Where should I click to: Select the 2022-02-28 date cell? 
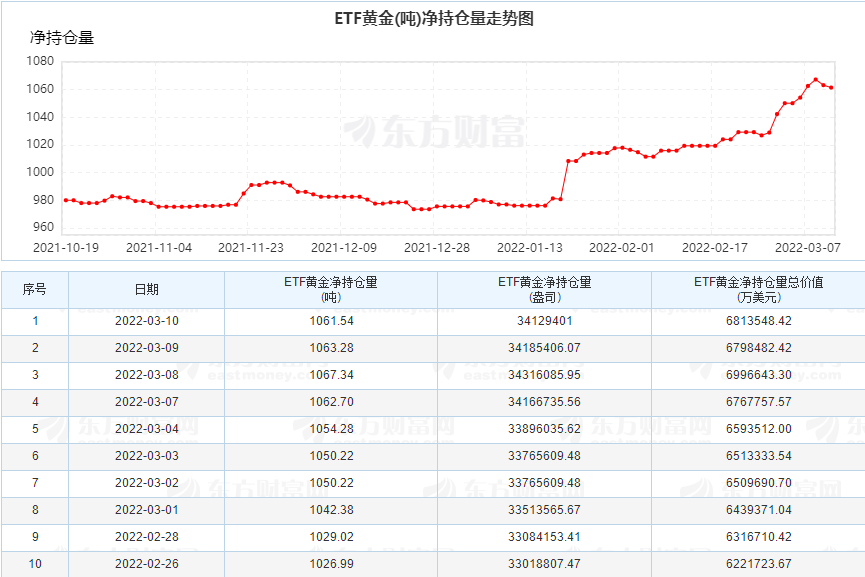point(146,537)
